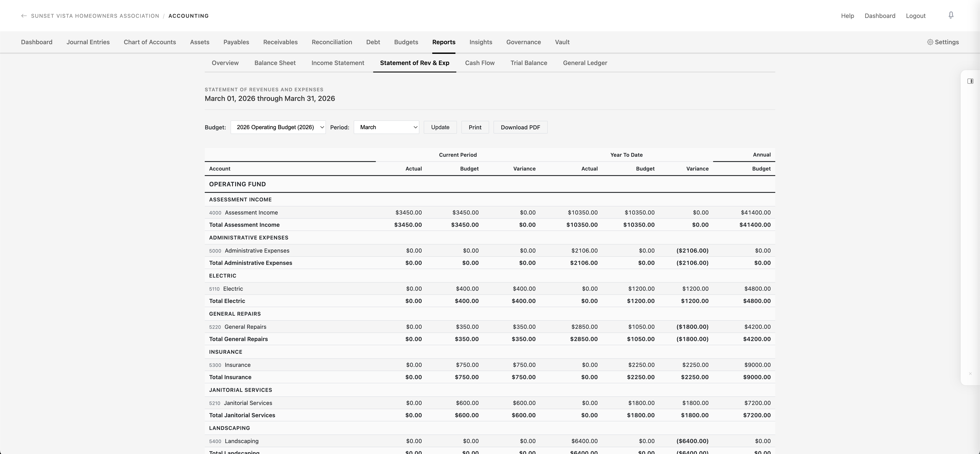Click Total Assessment Income row label
This screenshot has width=980, height=454.
pos(244,225)
